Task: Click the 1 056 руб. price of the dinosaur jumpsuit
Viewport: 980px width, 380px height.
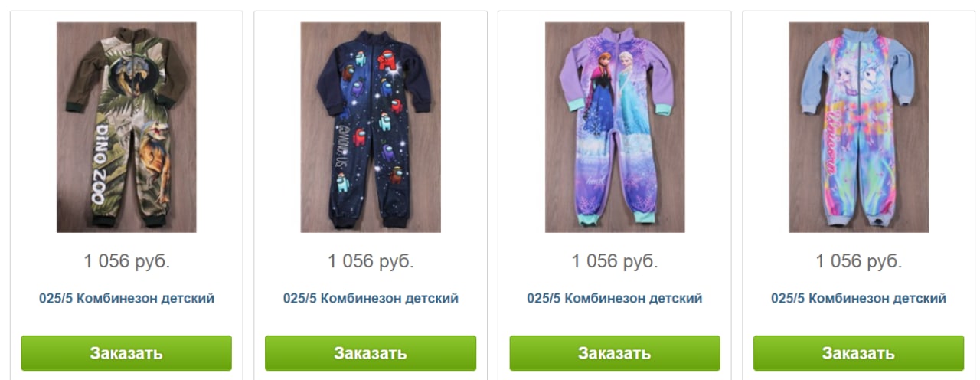Action: pyautogui.click(x=127, y=261)
